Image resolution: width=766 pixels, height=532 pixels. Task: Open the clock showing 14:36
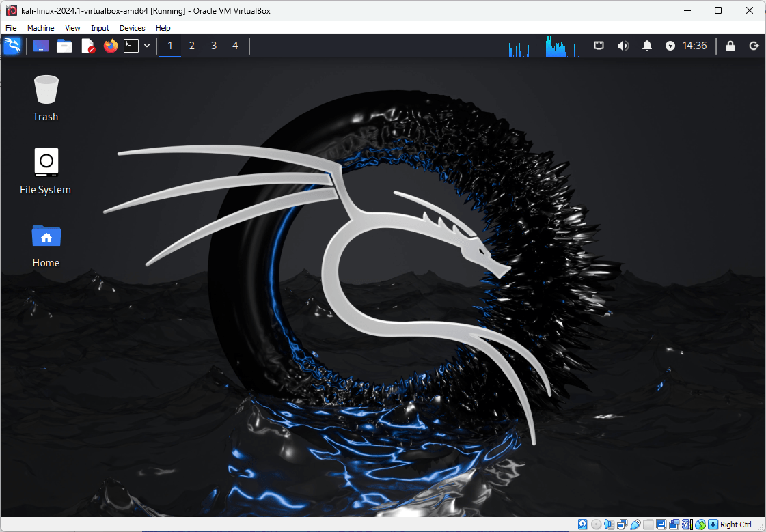[694, 46]
